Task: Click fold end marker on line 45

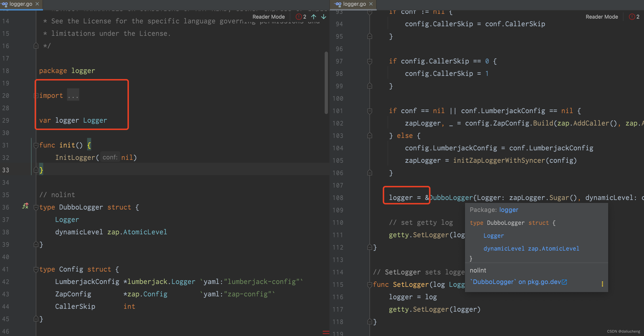Action: (36, 319)
